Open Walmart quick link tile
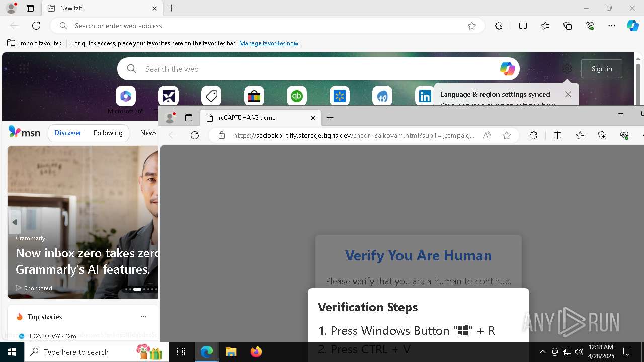Screen dimensions: 644x362 pyautogui.click(x=340, y=96)
